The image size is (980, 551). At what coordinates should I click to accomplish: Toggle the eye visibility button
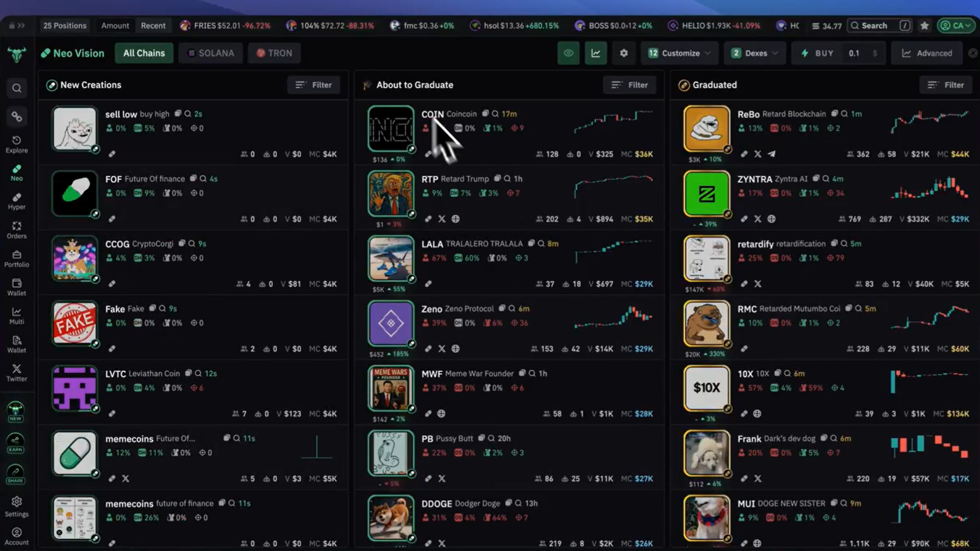tap(568, 53)
